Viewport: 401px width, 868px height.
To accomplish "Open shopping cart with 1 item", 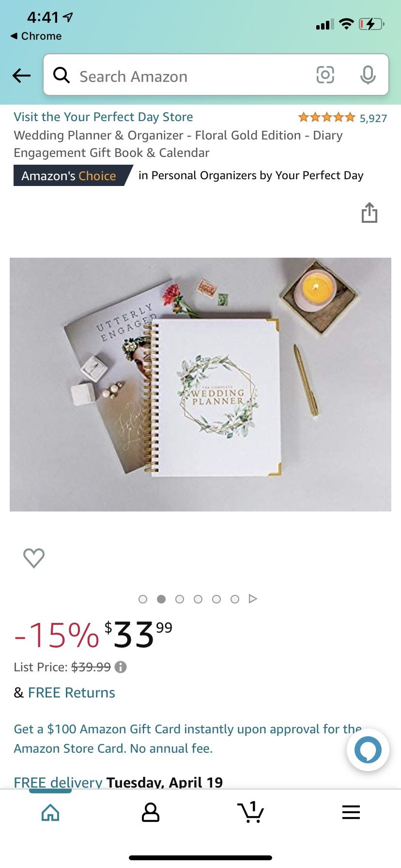I will click(x=251, y=812).
